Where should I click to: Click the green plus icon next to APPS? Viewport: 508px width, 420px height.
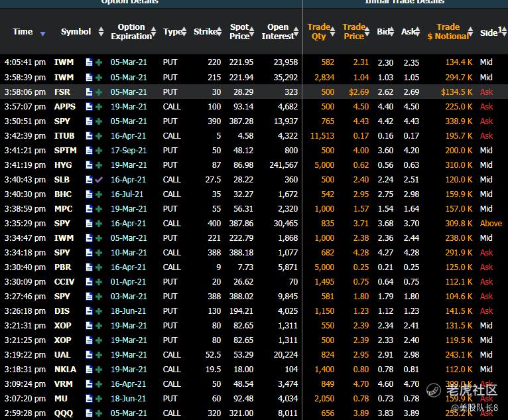pos(99,106)
